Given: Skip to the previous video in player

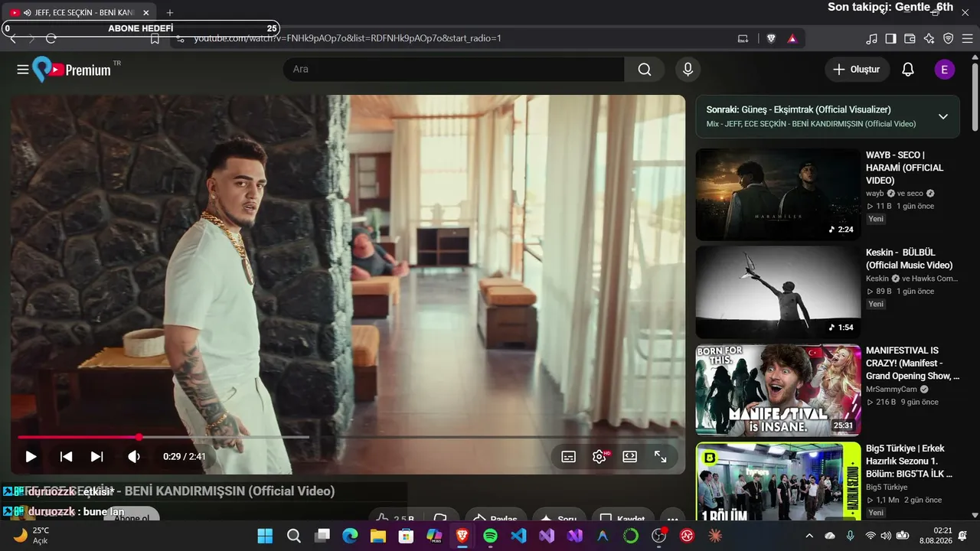Looking at the screenshot, I should click(67, 457).
